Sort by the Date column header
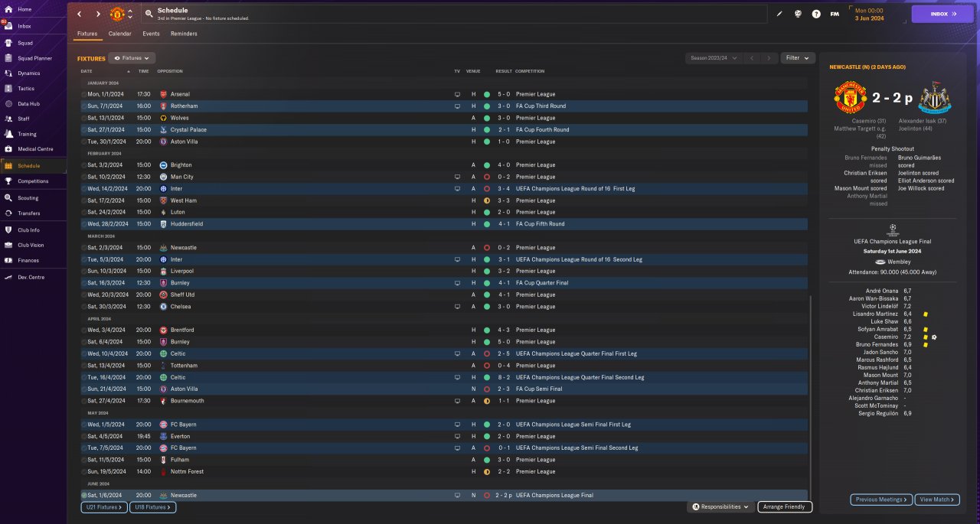Screen dimensions: 980x524 point(87,71)
